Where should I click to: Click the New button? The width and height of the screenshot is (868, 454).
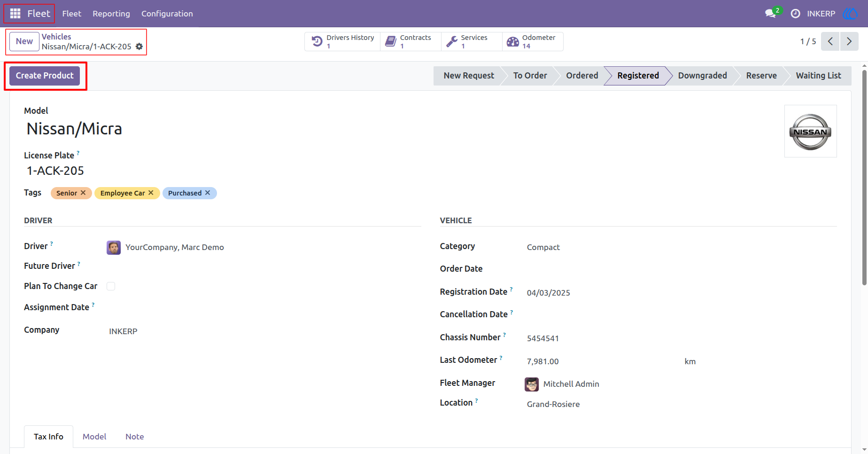(24, 41)
